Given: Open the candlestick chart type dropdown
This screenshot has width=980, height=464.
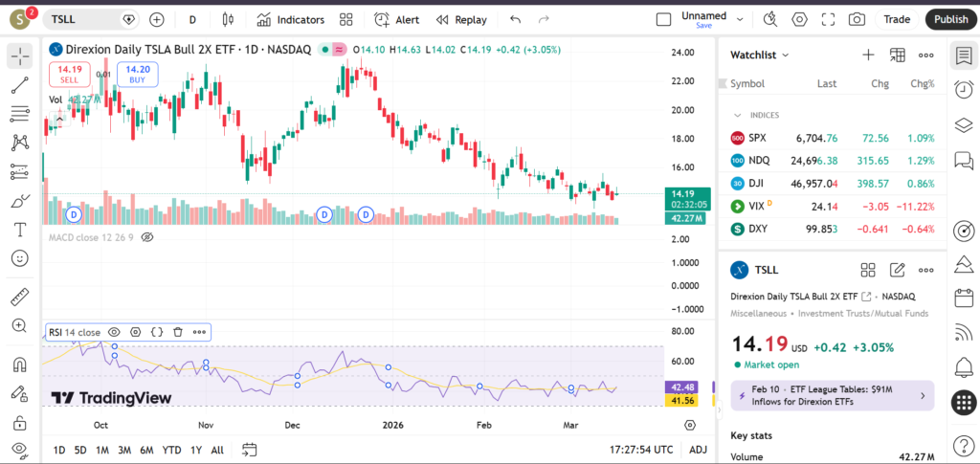Looking at the screenshot, I should pos(227,19).
